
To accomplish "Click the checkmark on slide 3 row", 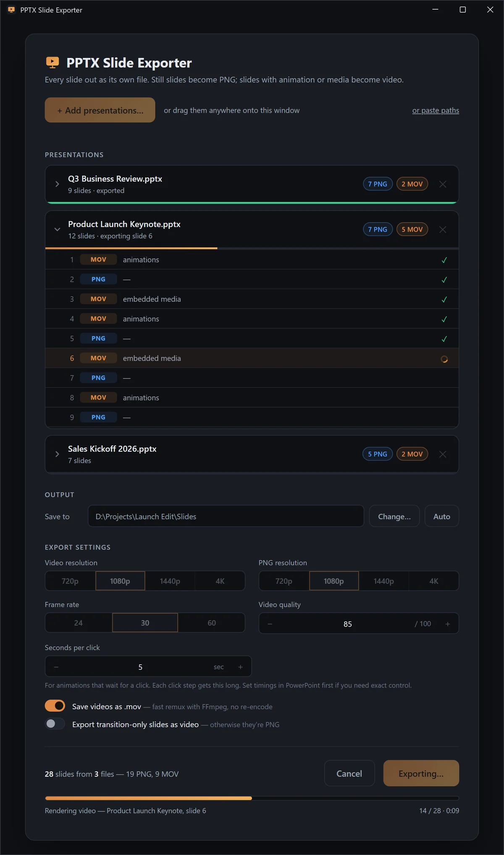I will pyautogui.click(x=444, y=300).
